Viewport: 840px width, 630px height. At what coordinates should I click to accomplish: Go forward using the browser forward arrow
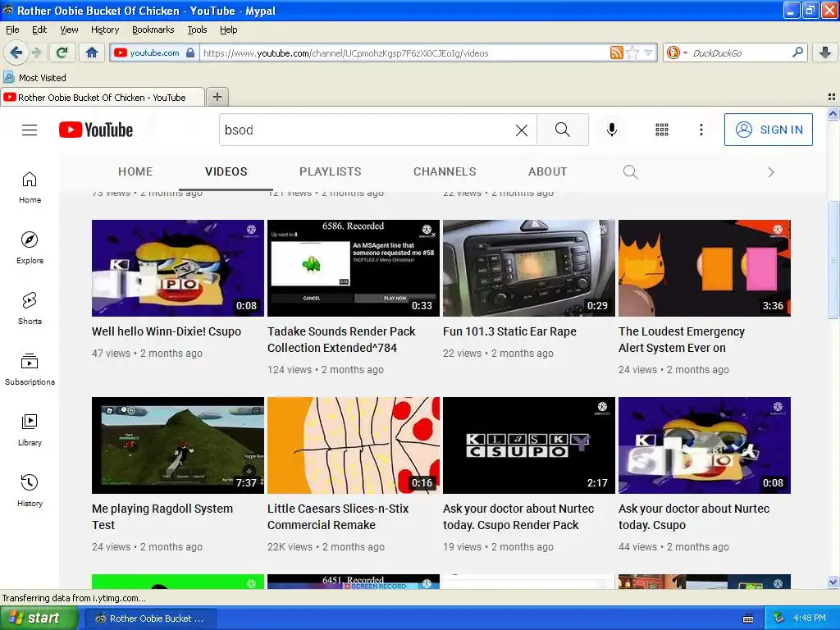click(x=36, y=52)
